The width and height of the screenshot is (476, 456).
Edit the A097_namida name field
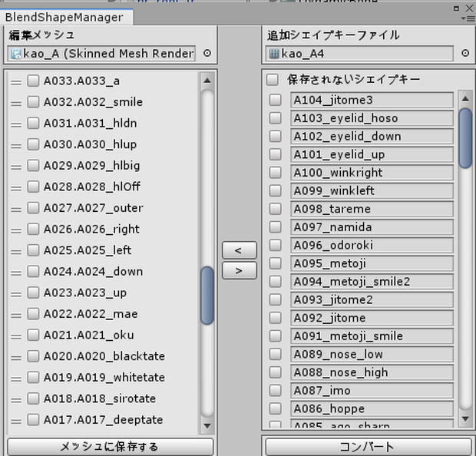coord(372,227)
